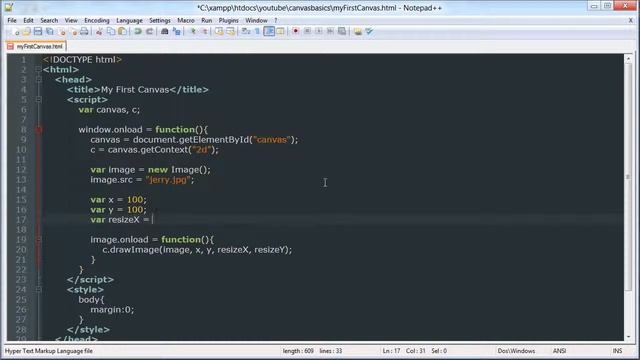
Task: Toggle synchronized horizontal scrolling icon
Action: [231, 31]
